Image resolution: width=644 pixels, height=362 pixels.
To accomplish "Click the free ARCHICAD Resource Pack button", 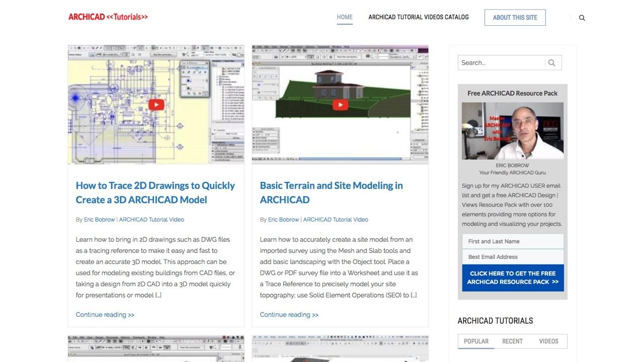I will (x=513, y=278).
